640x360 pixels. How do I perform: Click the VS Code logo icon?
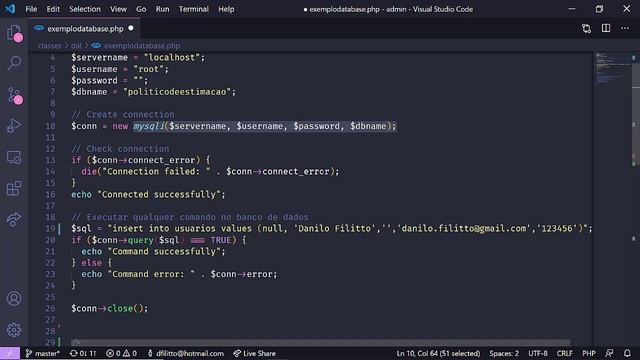(10, 9)
